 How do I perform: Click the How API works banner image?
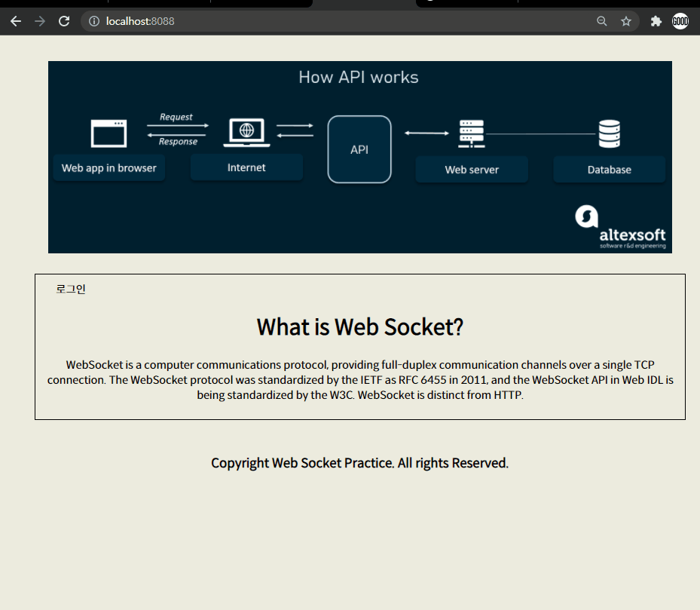(x=360, y=158)
